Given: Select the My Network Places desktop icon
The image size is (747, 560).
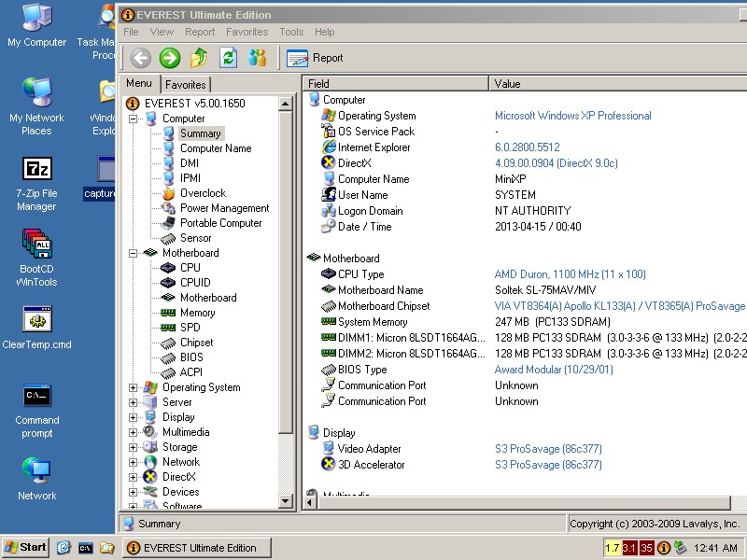Looking at the screenshot, I should 36,106.
